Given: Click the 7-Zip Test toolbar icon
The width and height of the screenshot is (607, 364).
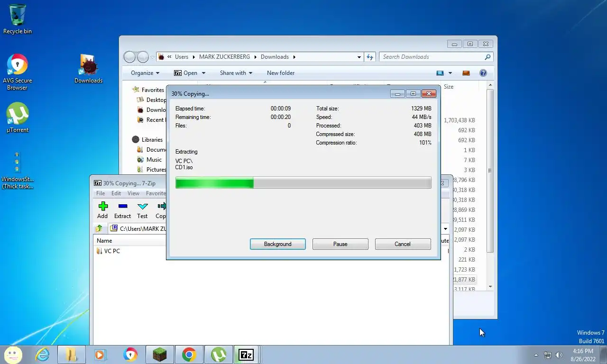Looking at the screenshot, I should 142,210.
